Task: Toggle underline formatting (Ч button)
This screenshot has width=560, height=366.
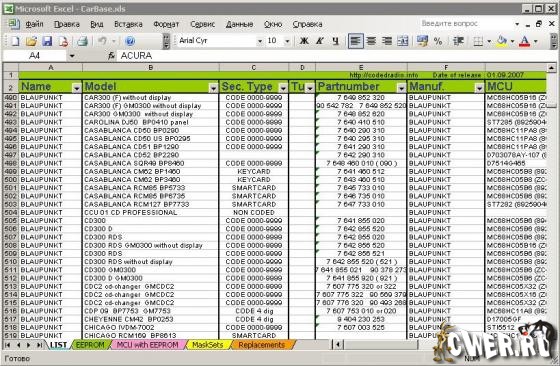Action: [335, 41]
